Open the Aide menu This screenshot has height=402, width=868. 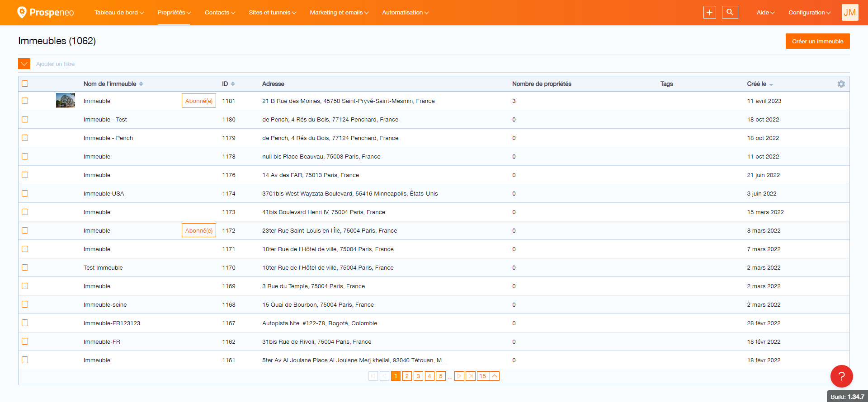pyautogui.click(x=765, y=13)
